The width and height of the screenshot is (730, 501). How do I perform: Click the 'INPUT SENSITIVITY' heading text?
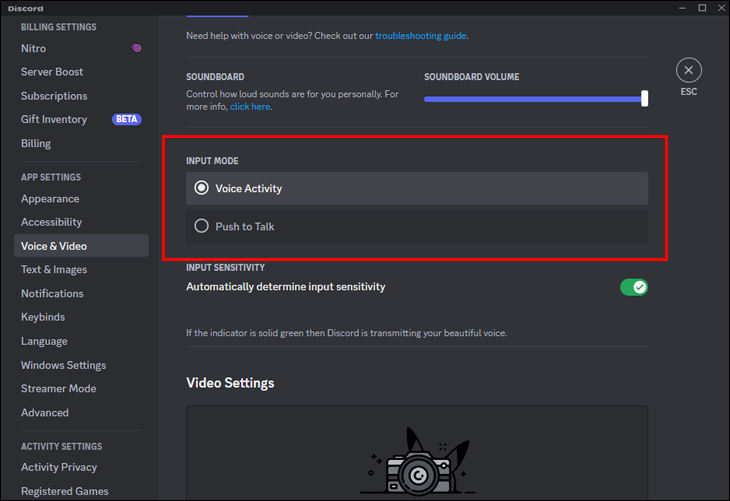pyautogui.click(x=225, y=268)
